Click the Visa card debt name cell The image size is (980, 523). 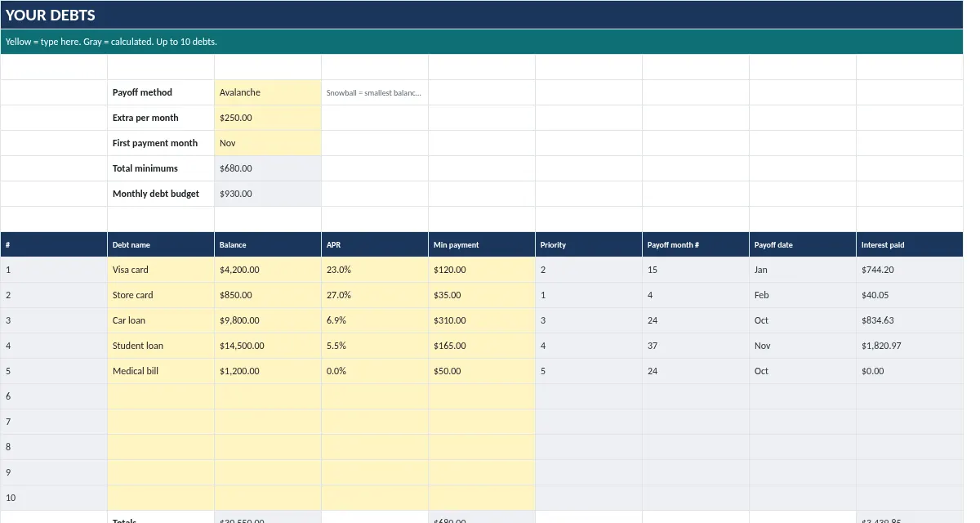pos(161,270)
